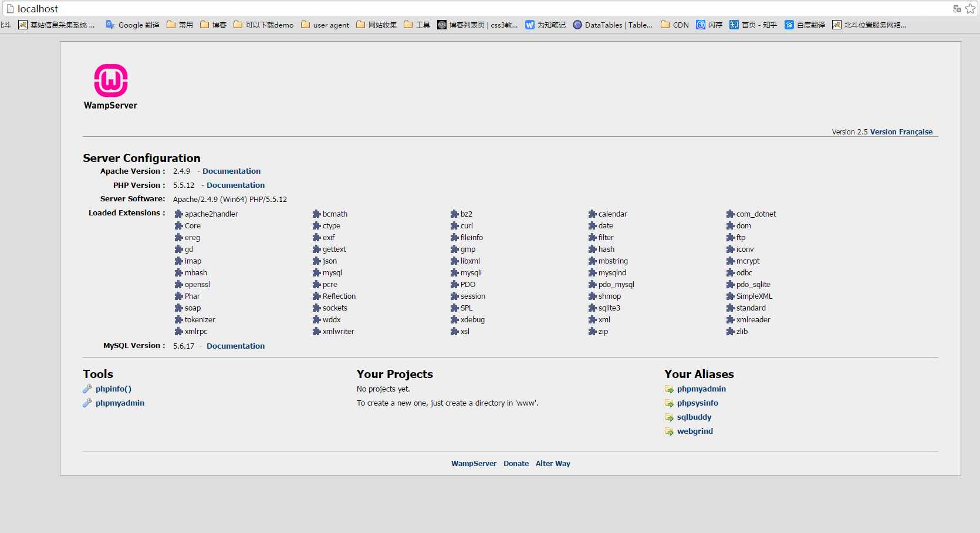
Task: Open the 常用 bookmark folder
Action: point(180,25)
